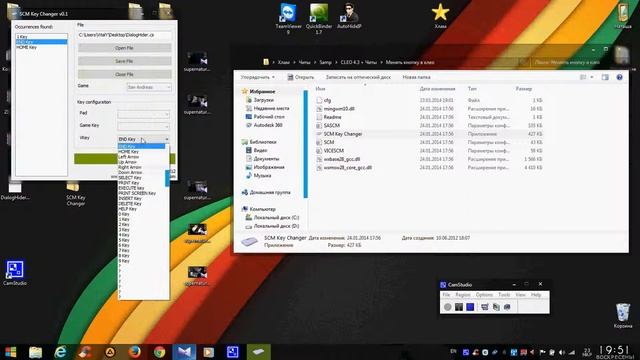This screenshot has height=360, width=640.
Task: Open Google Chrome from taskbar
Action: 160,352
